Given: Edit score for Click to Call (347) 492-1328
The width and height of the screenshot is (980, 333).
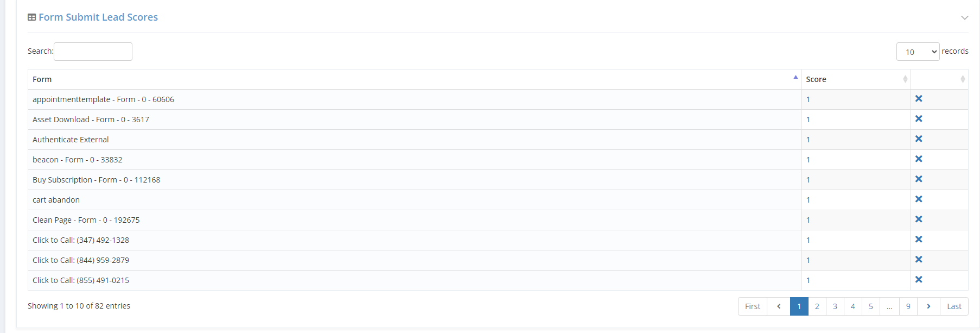Looking at the screenshot, I should pyautogui.click(x=808, y=240).
